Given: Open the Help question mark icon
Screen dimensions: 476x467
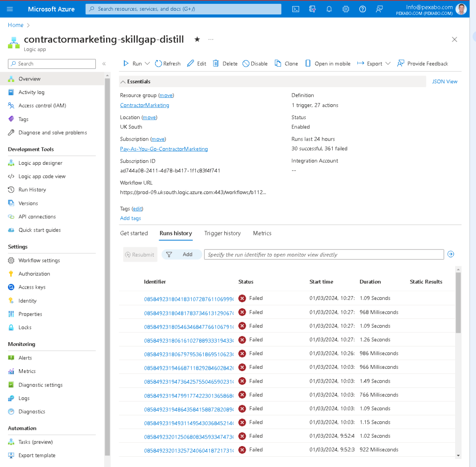Looking at the screenshot, I should coord(362,9).
